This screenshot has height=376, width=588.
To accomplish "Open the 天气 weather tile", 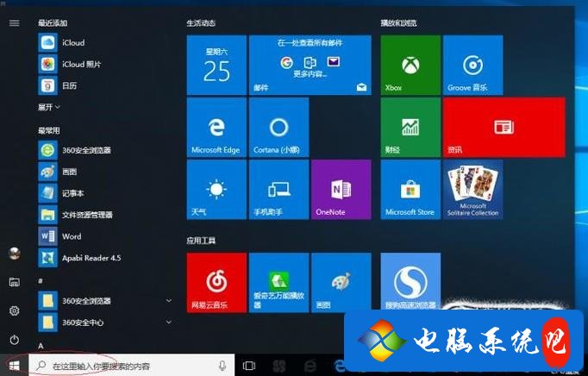I will tap(216, 190).
